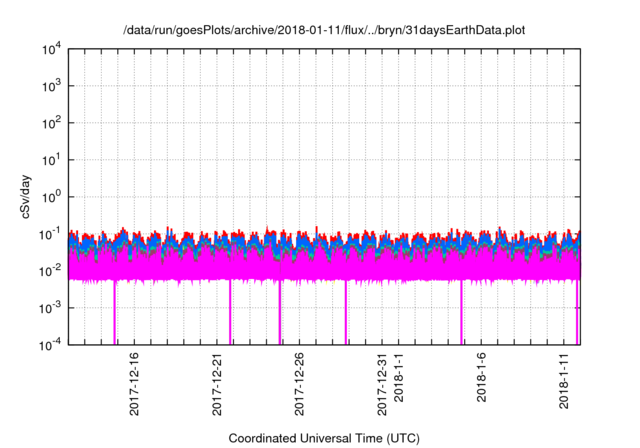
Task: Click the data dropout spike before 2018-1-6
Action: pyautogui.click(x=462, y=312)
